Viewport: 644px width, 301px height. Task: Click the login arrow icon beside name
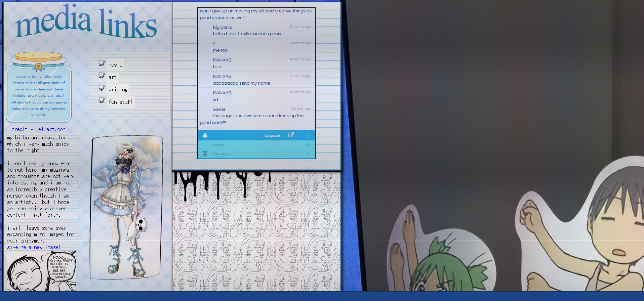[x=308, y=145]
